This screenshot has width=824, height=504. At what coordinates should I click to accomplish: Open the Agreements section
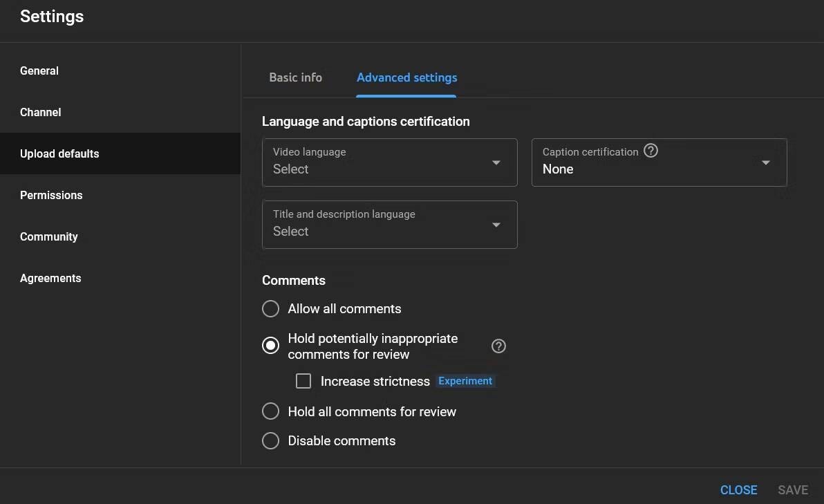click(x=50, y=278)
